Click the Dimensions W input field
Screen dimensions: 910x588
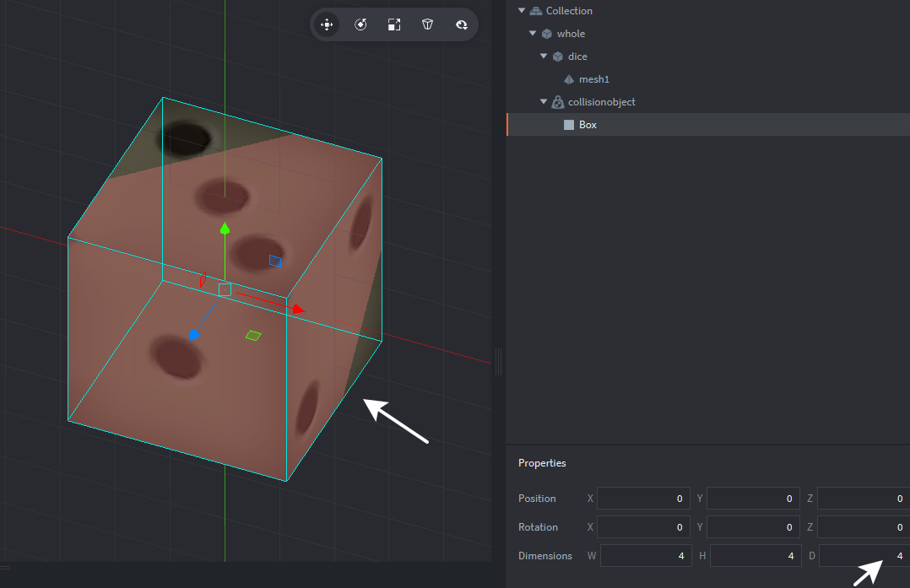646,555
